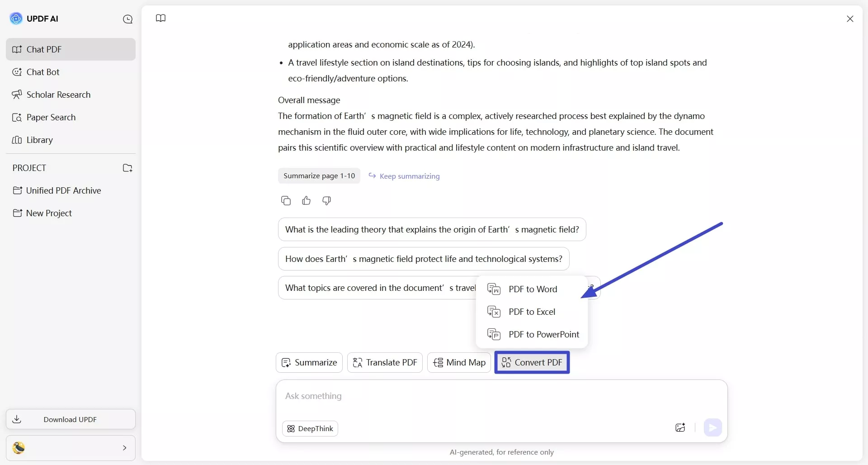Expand the account profile card

tap(125, 448)
